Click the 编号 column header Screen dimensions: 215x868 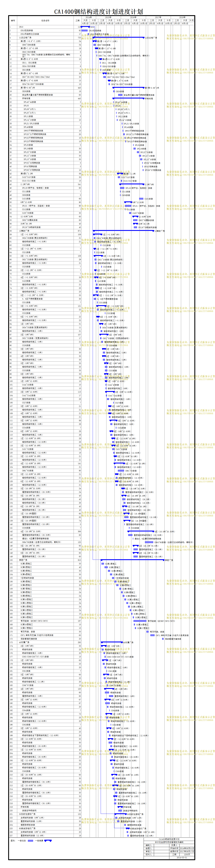tap(13, 21)
